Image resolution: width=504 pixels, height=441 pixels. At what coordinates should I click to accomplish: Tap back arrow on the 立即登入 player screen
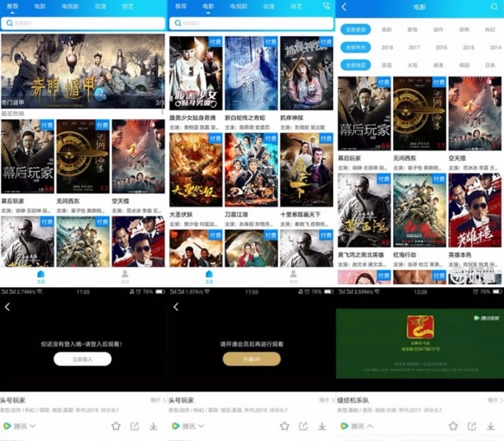[7, 307]
